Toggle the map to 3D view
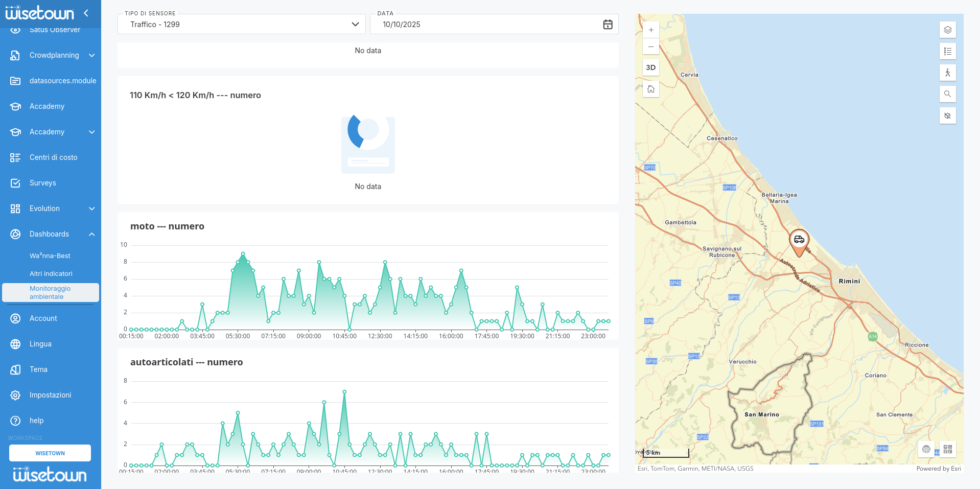The image size is (980, 489). 650,67
